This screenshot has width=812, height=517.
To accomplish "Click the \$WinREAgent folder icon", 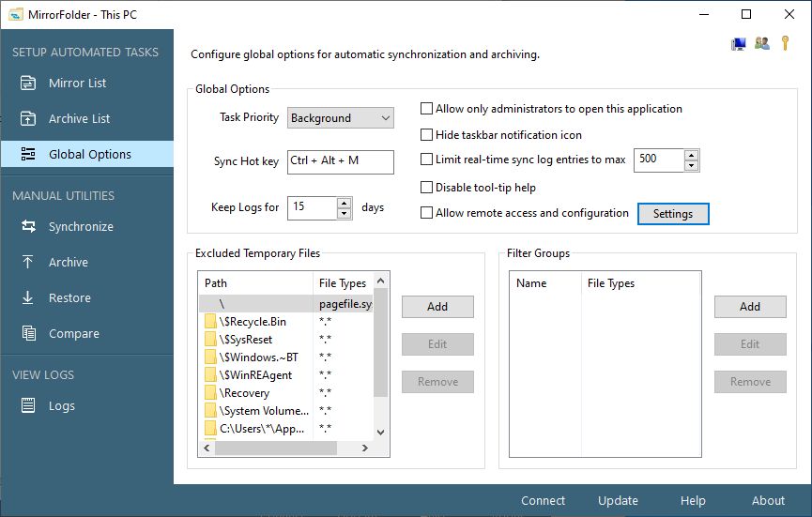I will (210, 374).
